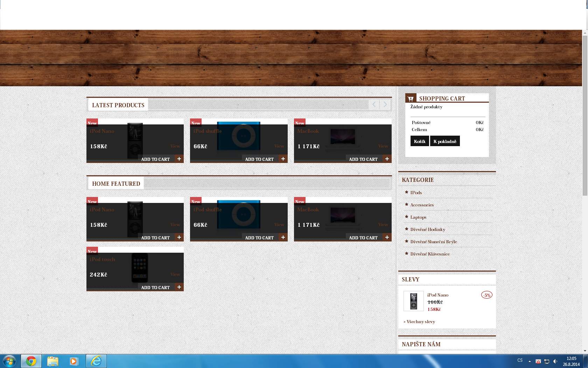Screen dimensions: 588x368
Task: Open the Dřevěné Klávesnice category
Action: click(x=430, y=254)
